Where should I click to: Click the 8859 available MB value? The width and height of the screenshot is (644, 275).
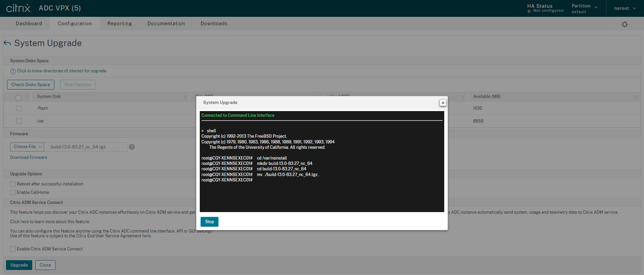click(478, 121)
